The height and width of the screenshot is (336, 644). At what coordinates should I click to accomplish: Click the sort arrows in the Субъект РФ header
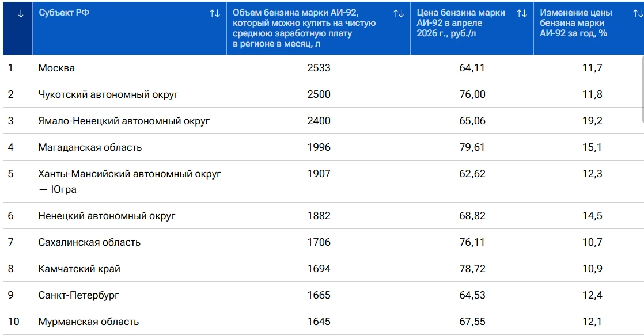[x=215, y=14]
